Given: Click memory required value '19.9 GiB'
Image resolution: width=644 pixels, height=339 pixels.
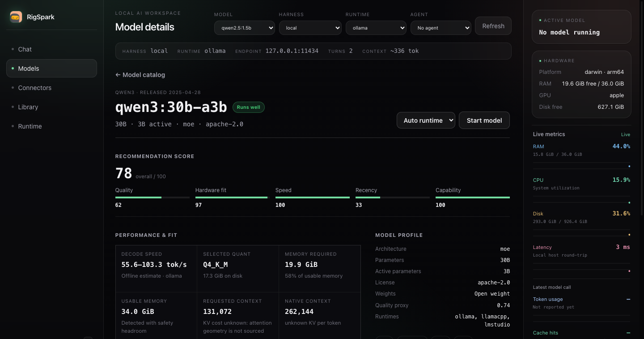Looking at the screenshot, I should pyautogui.click(x=301, y=265).
